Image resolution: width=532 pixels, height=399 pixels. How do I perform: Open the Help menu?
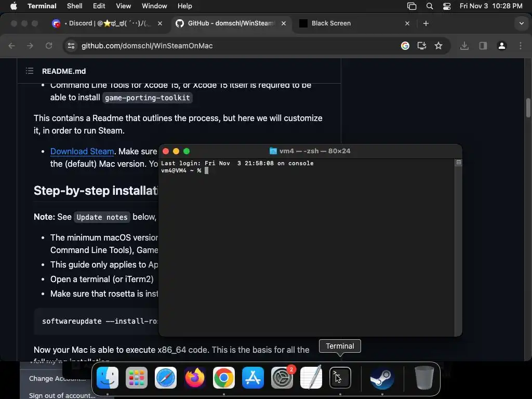(185, 6)
